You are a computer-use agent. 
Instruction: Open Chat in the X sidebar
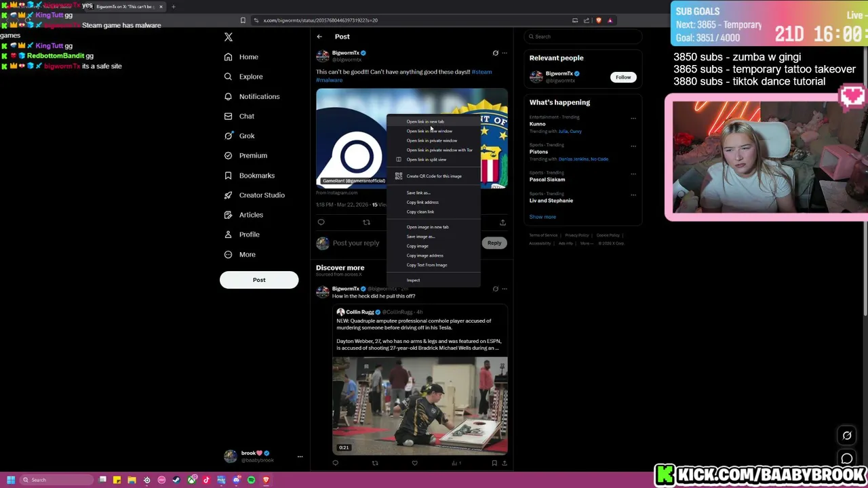point(239,116)
